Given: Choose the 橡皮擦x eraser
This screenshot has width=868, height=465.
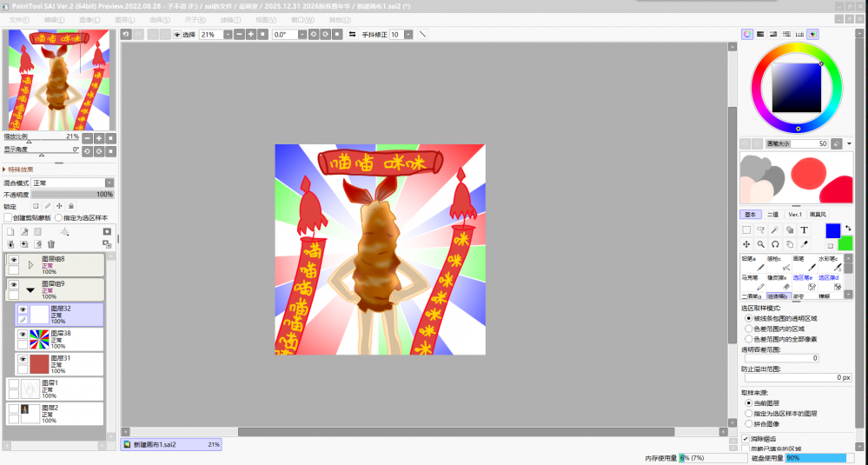Looking at the screenshot, I should (779, 282).
